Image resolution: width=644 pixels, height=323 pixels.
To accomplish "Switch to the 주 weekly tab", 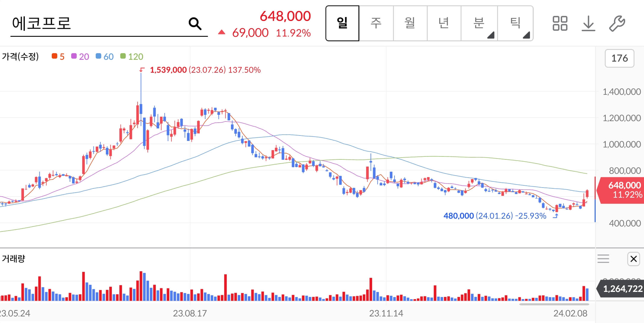I will click(x=376, y=23).
